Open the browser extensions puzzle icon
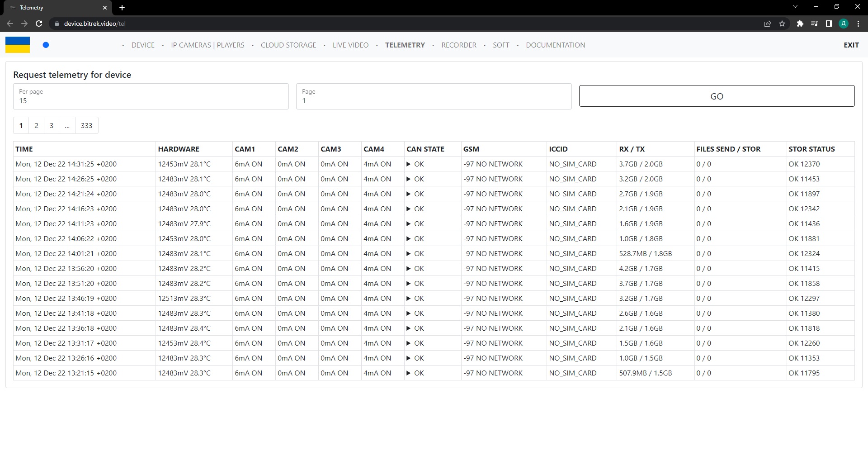This screenshot has width=868, height=475. pos(800,24)
